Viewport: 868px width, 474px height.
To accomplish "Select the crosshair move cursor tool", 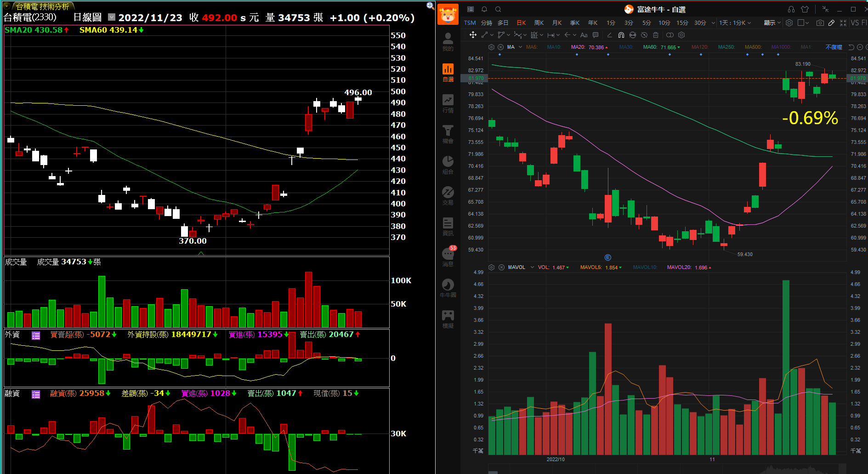I will point(473,35).
